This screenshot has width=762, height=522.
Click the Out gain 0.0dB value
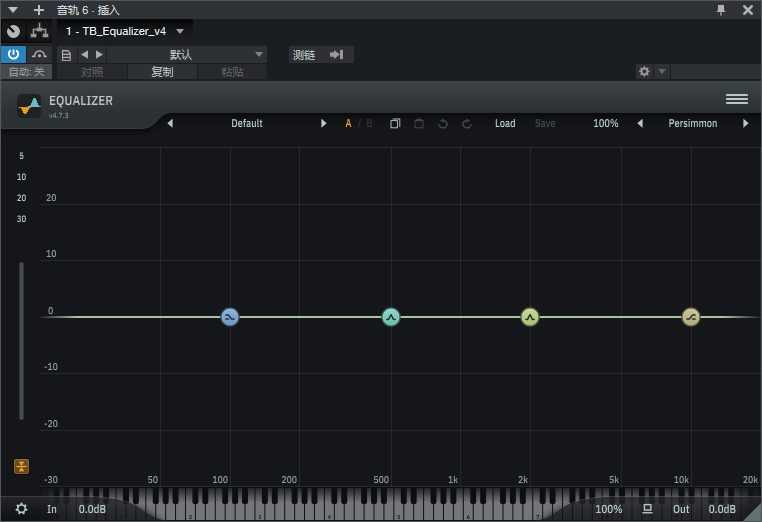tap(722, 509)
